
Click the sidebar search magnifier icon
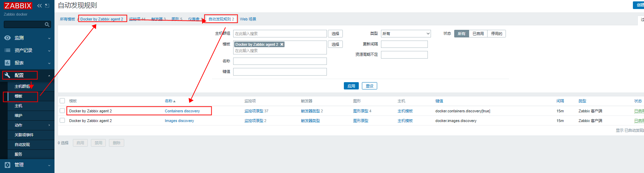point(47,25)
